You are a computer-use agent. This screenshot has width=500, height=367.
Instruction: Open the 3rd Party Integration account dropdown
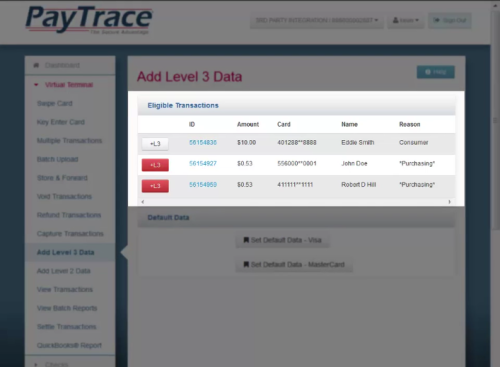point(317,21)
